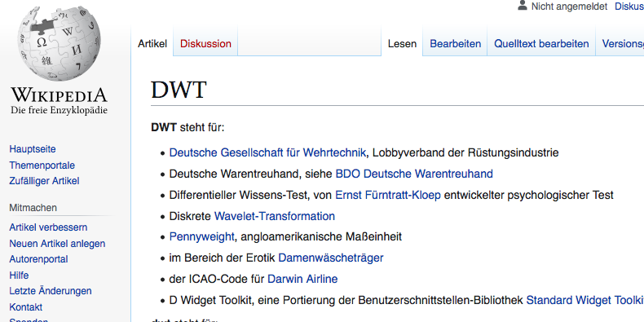
Task: Click Zufälliger Artikel link
Action: 44,181
